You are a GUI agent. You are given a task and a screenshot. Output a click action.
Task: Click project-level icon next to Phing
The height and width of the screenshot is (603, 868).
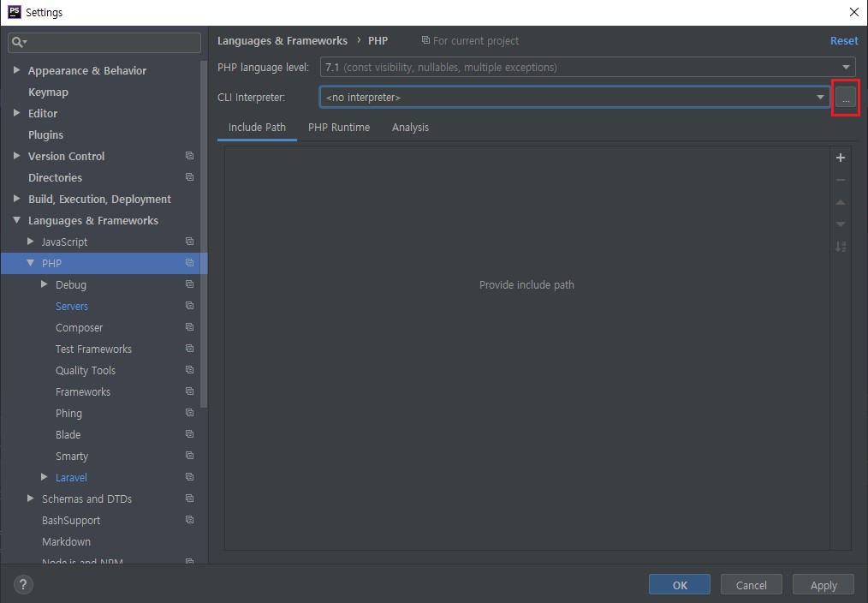pyautogui.click(x=189, y=413)
